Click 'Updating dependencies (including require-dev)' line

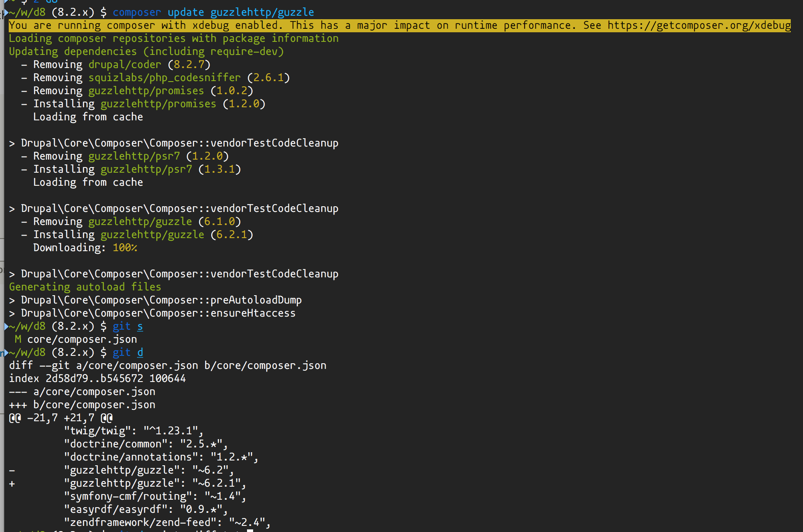tap(146, 51)
